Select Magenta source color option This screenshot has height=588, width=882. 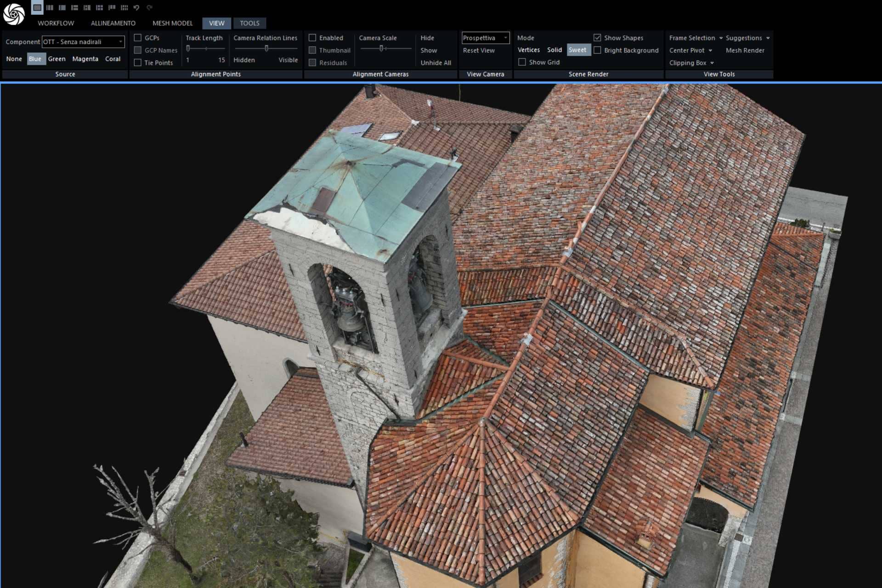[x=85, y=59]
